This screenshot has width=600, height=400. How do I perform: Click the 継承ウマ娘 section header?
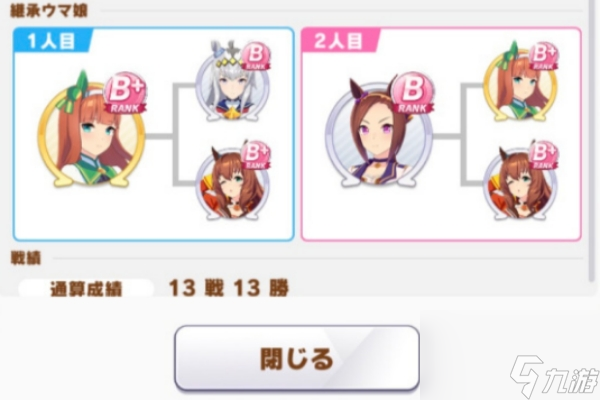pos(49,11)
